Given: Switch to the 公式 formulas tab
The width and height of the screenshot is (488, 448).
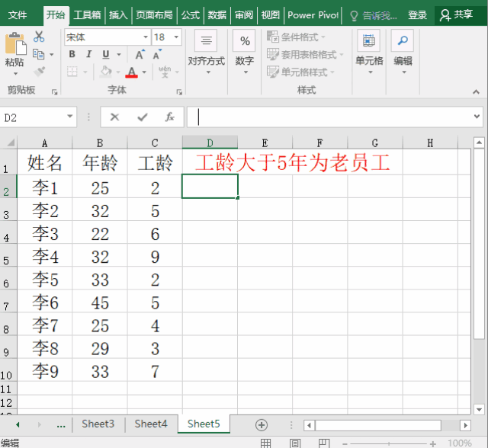Looking at the screenshot, I should [x=190, y=15].
